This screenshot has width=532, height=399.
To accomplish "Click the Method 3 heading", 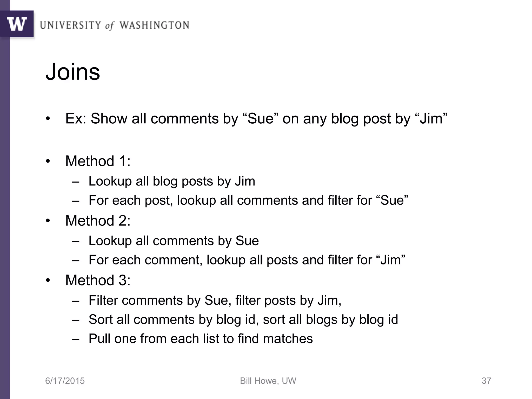I will pos(98,280).
